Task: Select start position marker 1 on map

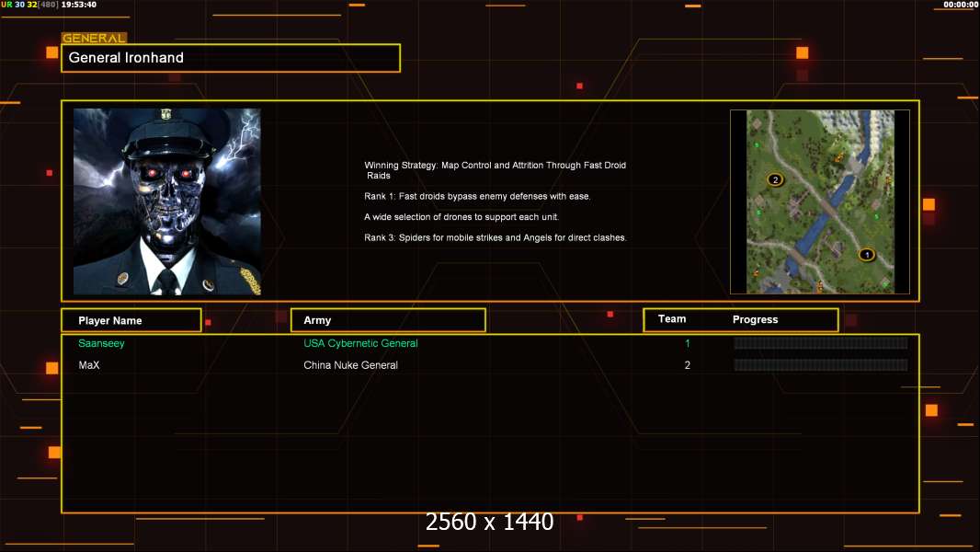Action: pyautogui.click(x=866, y=255)
